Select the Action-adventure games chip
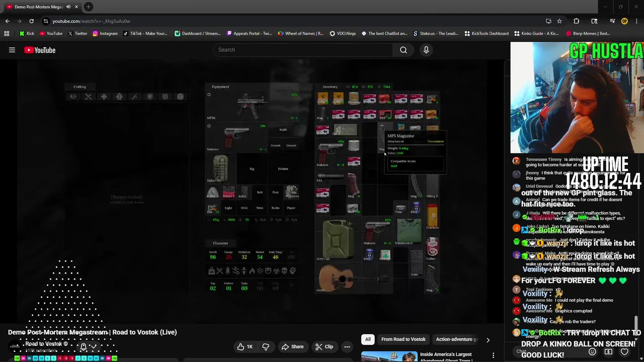The image size is (644, 362). coord(456,339)
